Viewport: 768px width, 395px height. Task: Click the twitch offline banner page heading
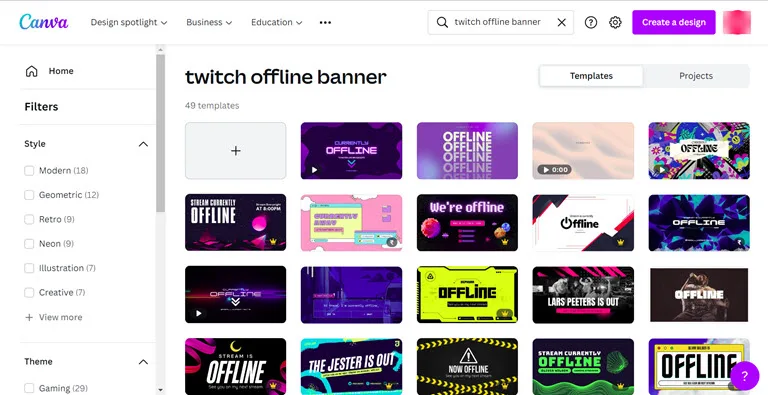click(286, 77)
